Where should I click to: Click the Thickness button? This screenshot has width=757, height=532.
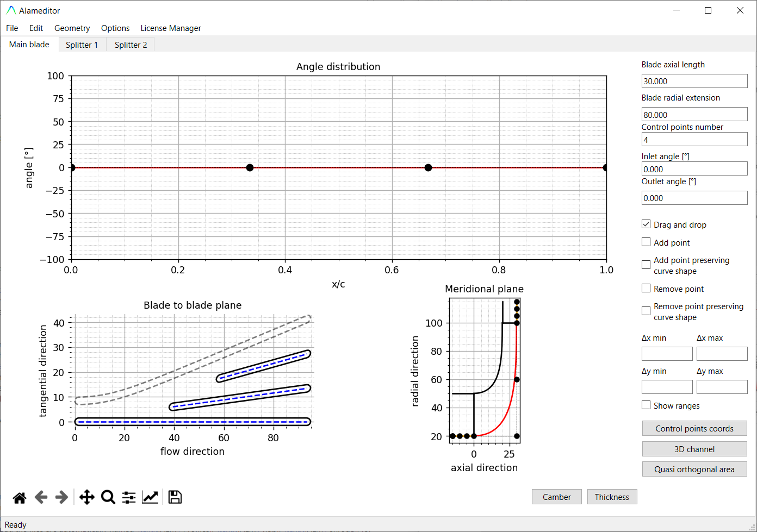point(612,497)
